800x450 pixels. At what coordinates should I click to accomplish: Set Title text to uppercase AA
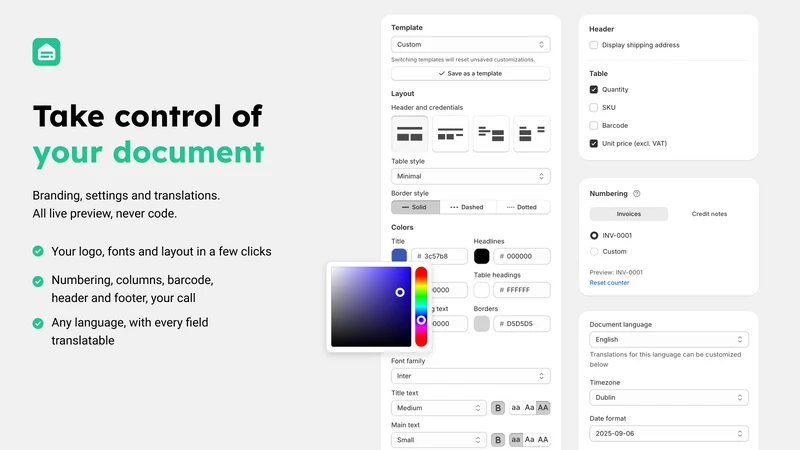click(543, 408)
